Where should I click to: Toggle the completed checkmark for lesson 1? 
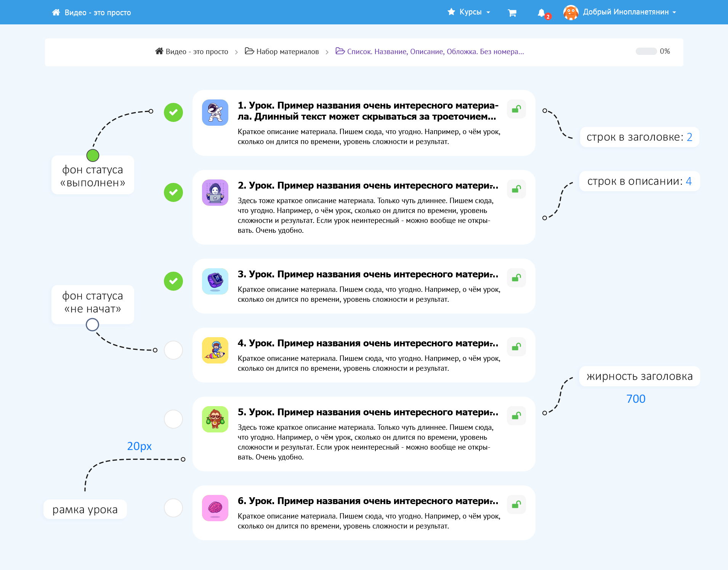point(173,112)
